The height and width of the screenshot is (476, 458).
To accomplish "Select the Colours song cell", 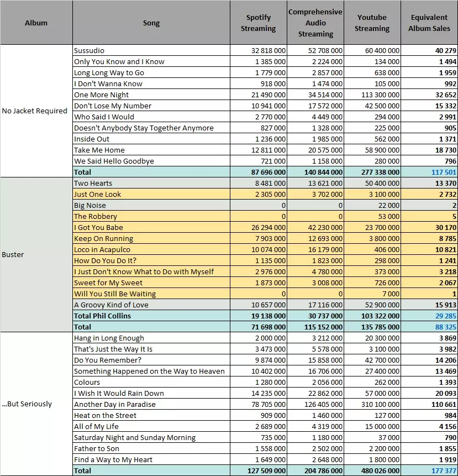I will 151,382.
